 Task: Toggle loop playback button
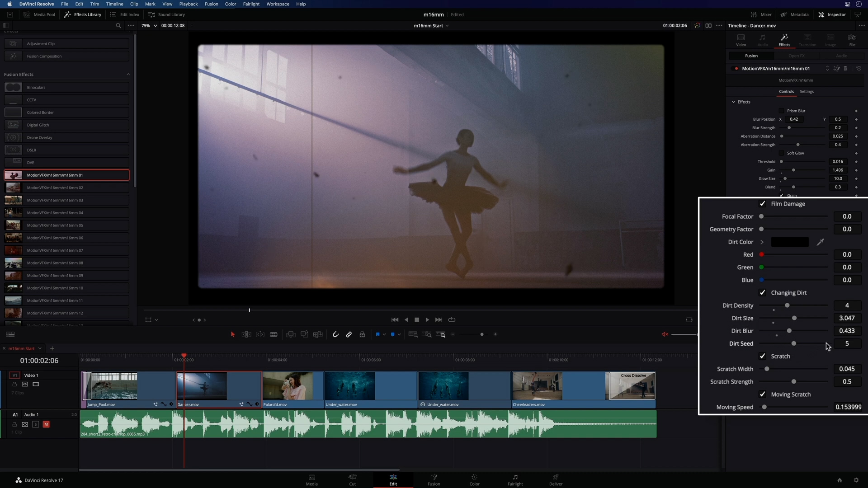pyautogui.click(x=452, y=320)
